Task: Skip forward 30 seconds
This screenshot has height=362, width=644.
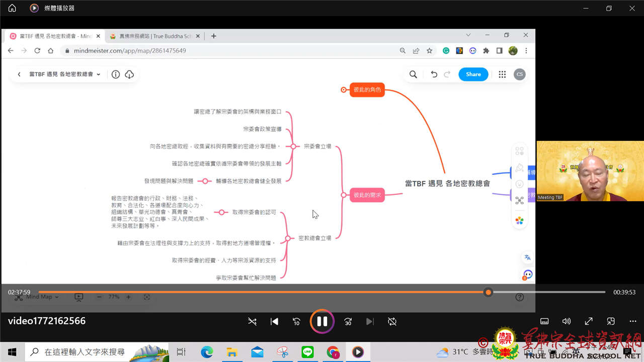Action: tap(348, 321)
